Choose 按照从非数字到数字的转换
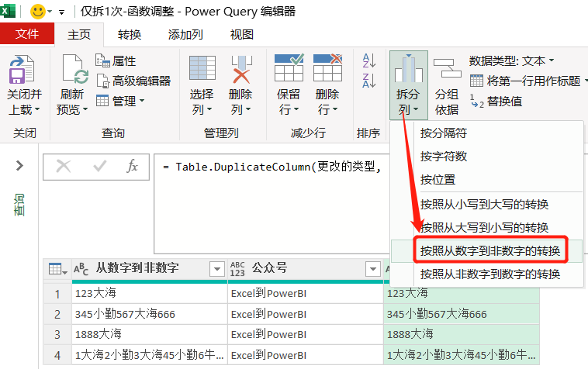The width and height of the screenshot is (588, 369). pos(489,274)
